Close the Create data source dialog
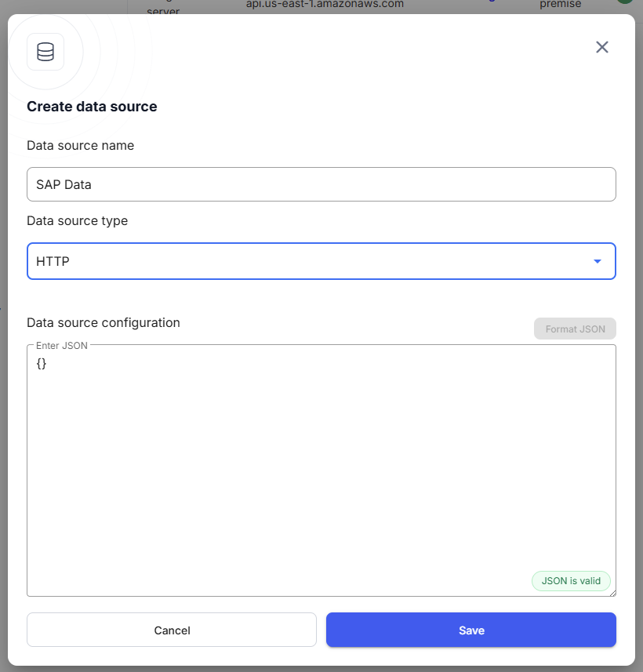The image size is (643, 672). [601, 47]
